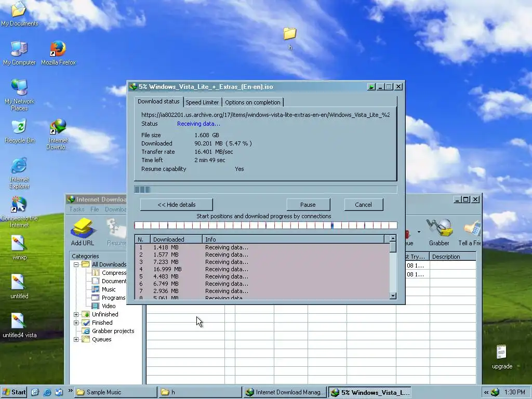The height and width of the screenshot is (399, 532).
Task: Click the taskbar clock showing 1:30 PM
Action: coord(514,392)
